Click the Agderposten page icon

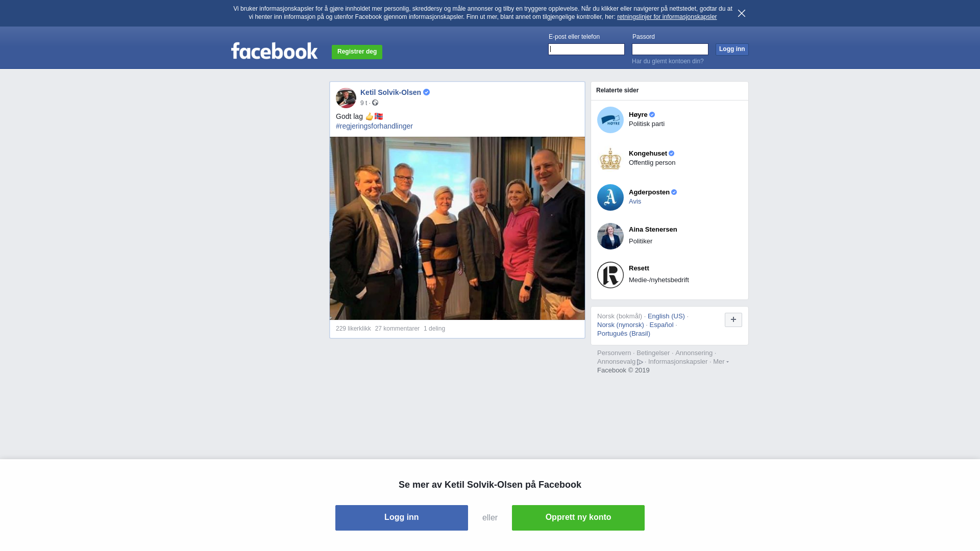pyautogui.click(x=610, y=197)
